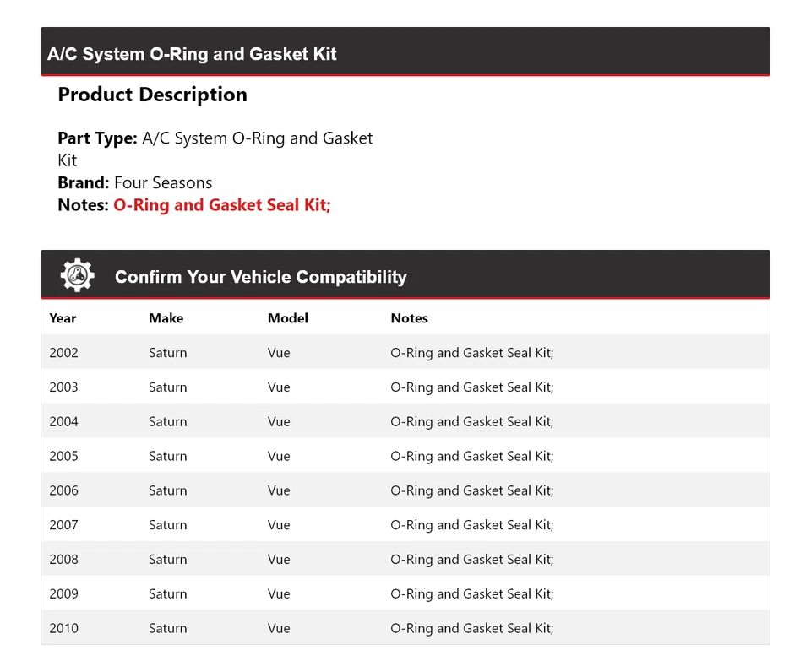Click the Four Seasons brand text

pyautogui.click(x=163, y=182)
